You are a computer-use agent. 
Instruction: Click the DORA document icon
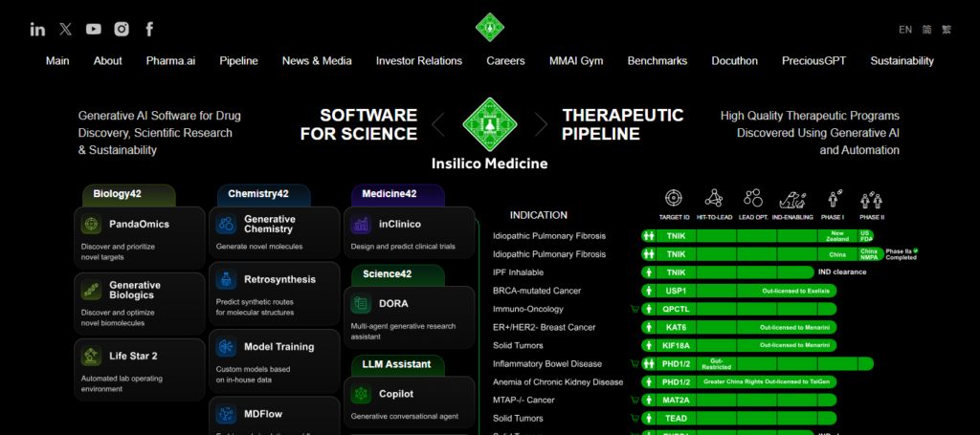click(361, 303)
